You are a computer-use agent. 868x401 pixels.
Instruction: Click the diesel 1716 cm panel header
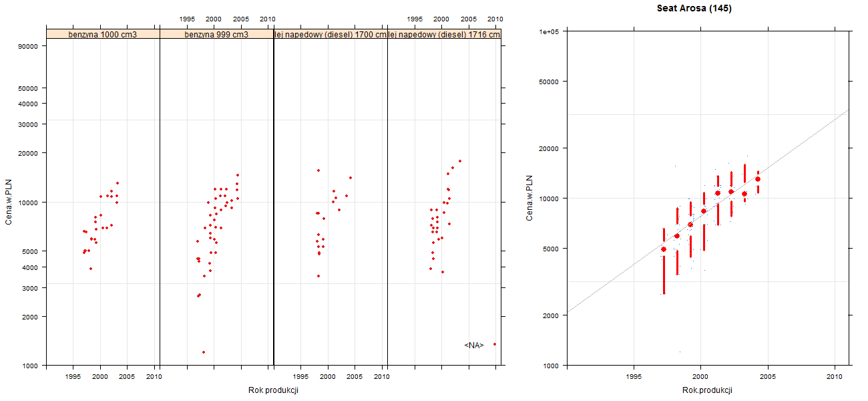(x=444, y=34)
